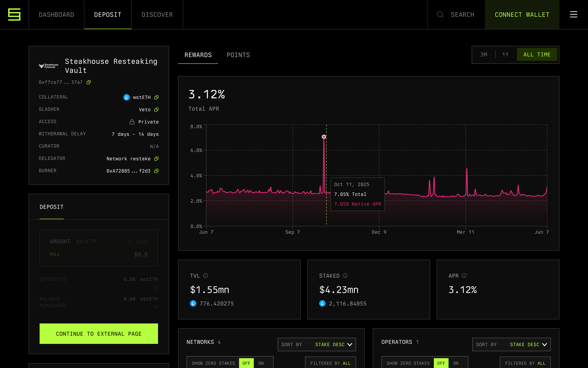Open the burner address link icon

click(x=156, y=171)
